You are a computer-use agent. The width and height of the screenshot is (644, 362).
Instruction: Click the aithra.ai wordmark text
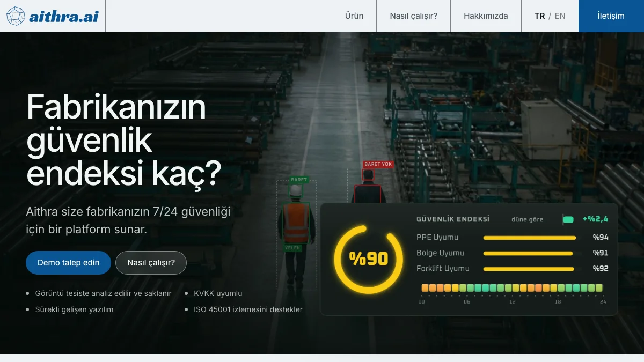tap(64, 17)
